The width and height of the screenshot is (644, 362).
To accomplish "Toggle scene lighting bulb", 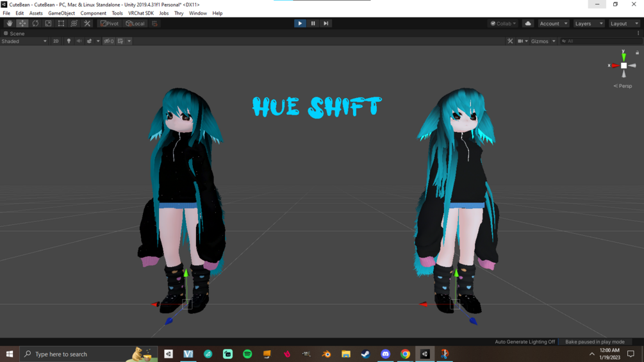I will click(x=69, y=41).
